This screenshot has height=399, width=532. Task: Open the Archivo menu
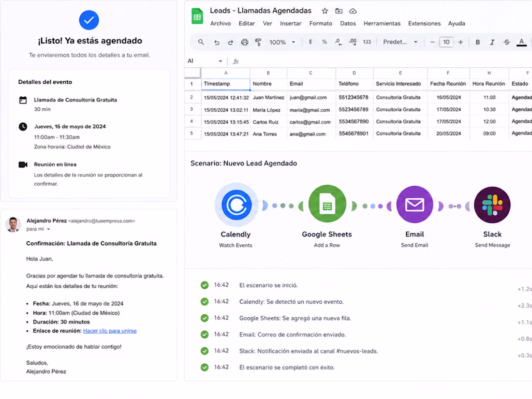[221, 23]
